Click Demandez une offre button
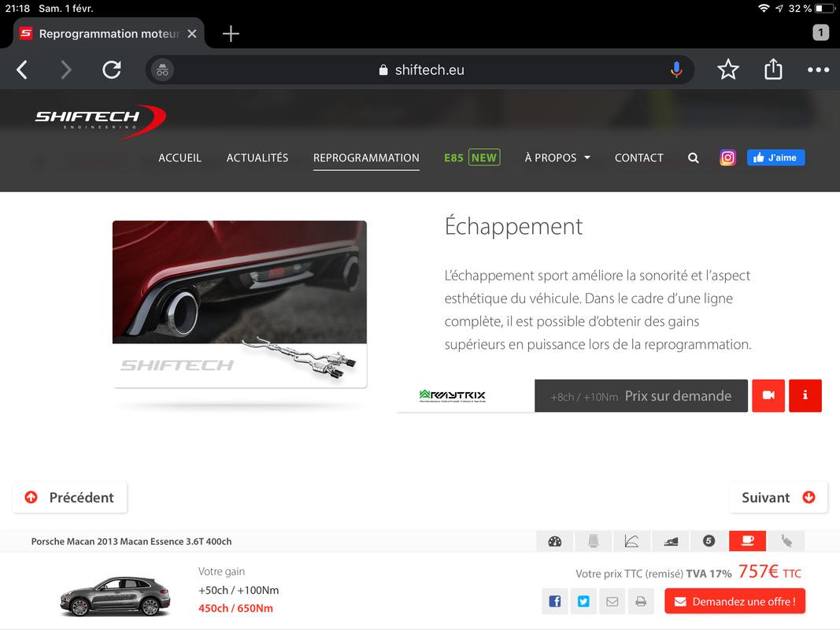840x630 pixels. [x=735, y=602]
